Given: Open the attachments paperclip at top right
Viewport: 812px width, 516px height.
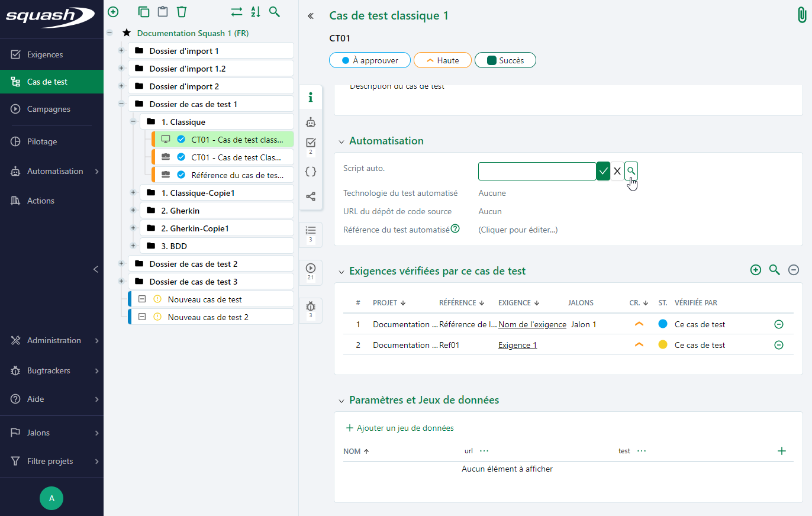Looking at the screenshot, I should pyautogui.click(x=803, y=14).
